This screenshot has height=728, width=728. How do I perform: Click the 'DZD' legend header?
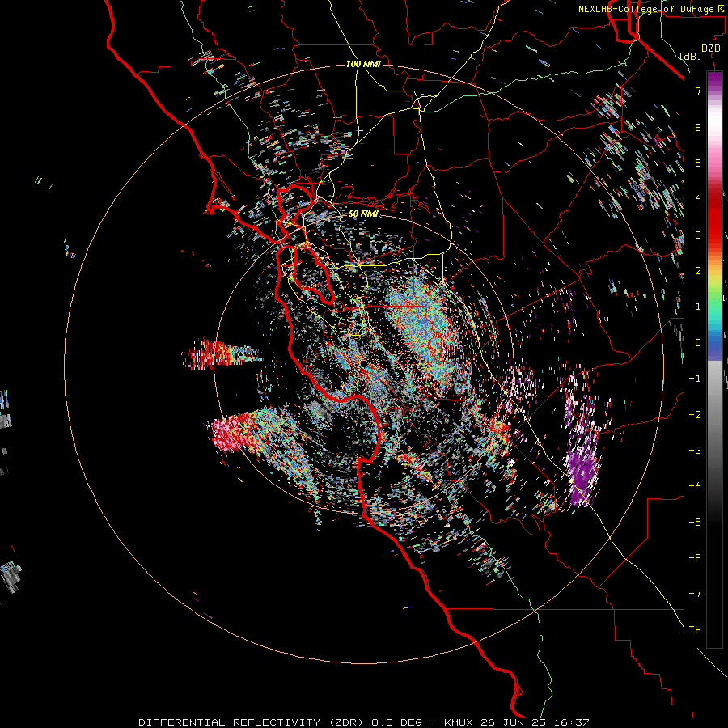coord(711,49)
